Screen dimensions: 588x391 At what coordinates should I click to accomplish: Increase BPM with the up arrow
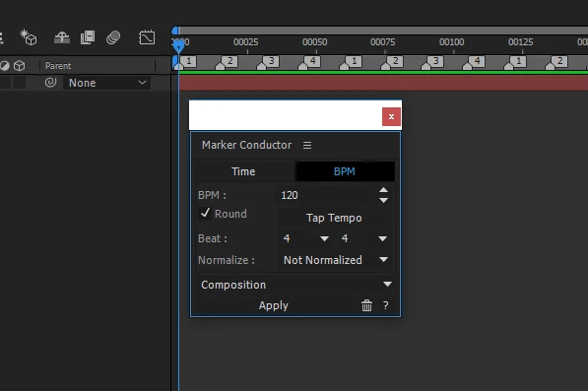coord(383,190)
